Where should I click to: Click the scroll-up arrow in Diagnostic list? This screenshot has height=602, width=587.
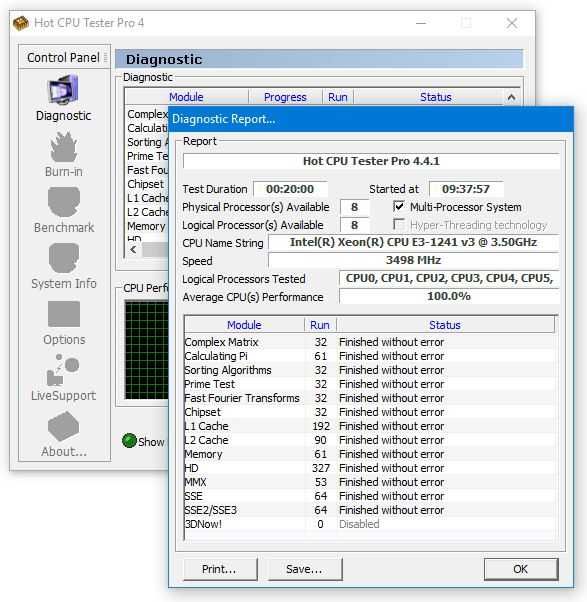tap(511, 97)
